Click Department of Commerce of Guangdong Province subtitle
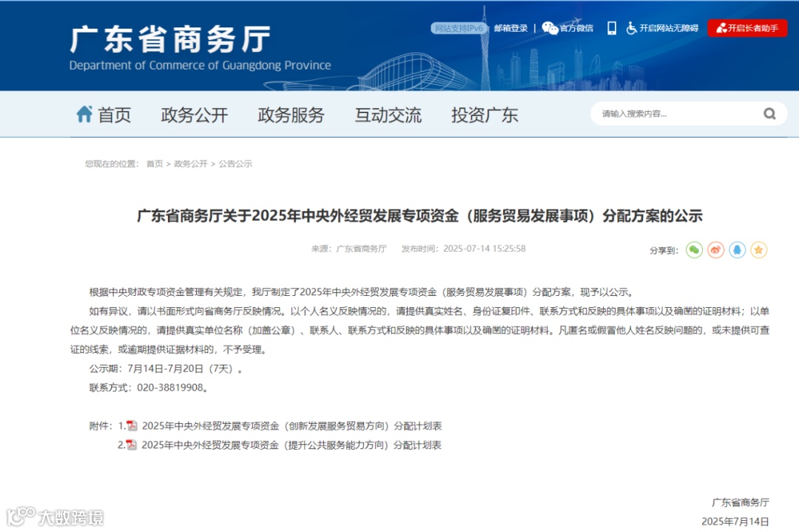The image size is (799, 532). pos(200,65)
